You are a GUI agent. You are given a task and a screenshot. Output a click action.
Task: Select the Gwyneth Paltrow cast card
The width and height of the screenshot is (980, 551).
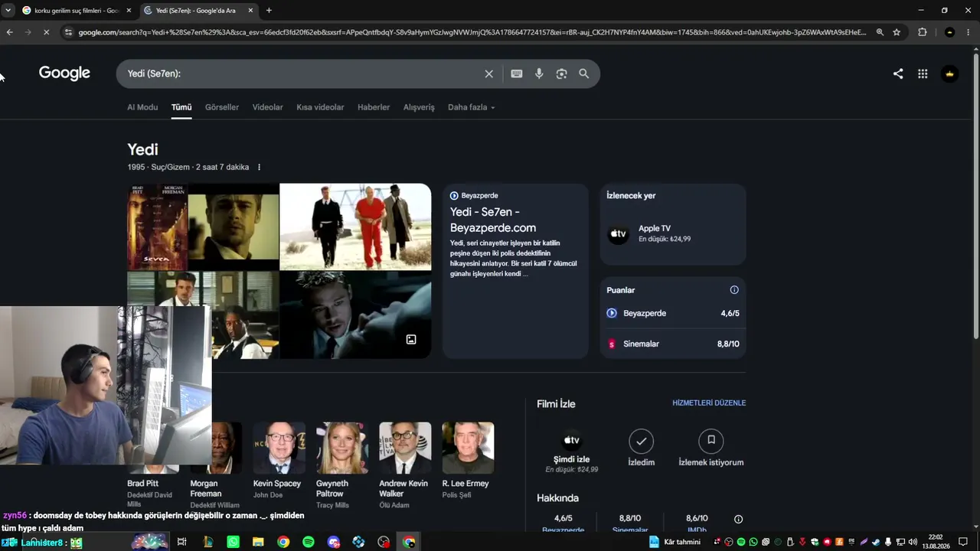tap(341, 465)
